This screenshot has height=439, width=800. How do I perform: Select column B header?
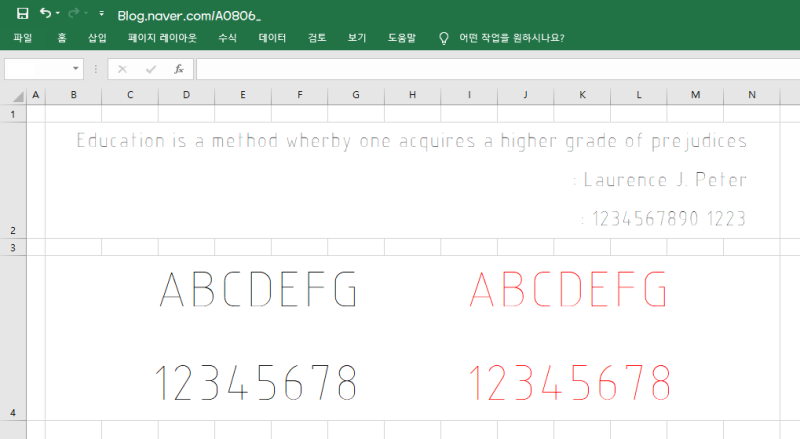pos(73,95)
